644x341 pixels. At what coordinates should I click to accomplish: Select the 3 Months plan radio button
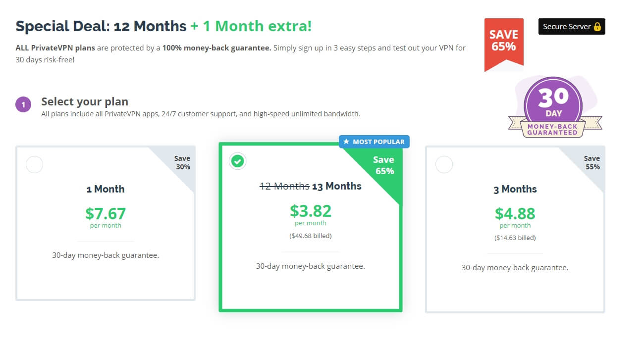pos(444,165)
